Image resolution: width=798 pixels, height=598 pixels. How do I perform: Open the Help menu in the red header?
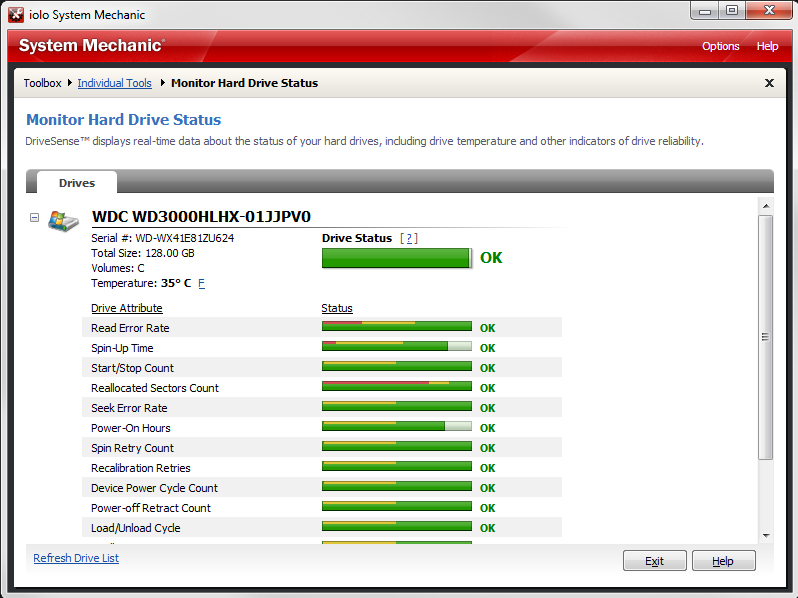[x=767, y=46]
